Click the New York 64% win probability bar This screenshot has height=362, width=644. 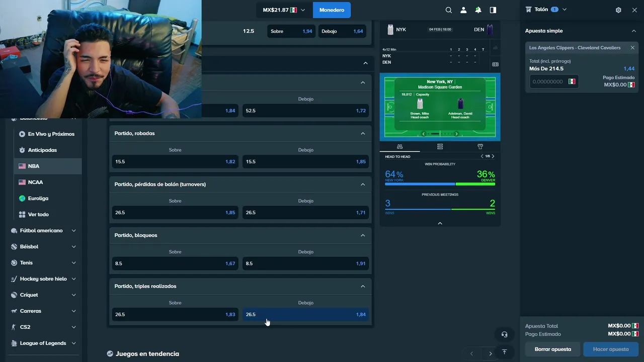click(420, 184)
